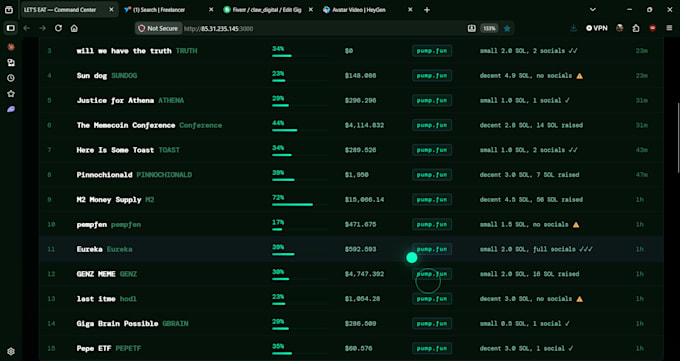
Task: Toggle the browser sidebar panel button
Action: pyautogui.click(x=11, y=28)
